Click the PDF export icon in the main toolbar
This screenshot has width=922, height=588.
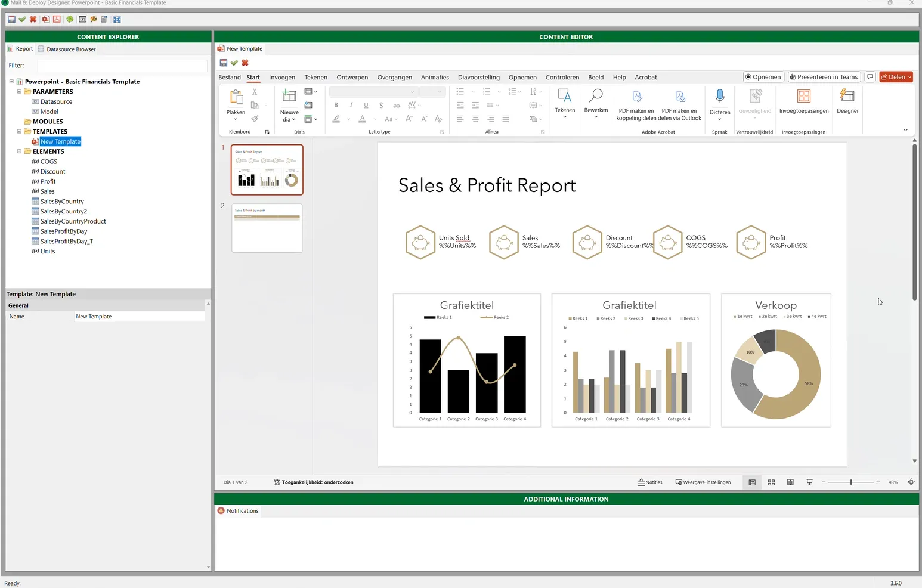click(57, 19)
